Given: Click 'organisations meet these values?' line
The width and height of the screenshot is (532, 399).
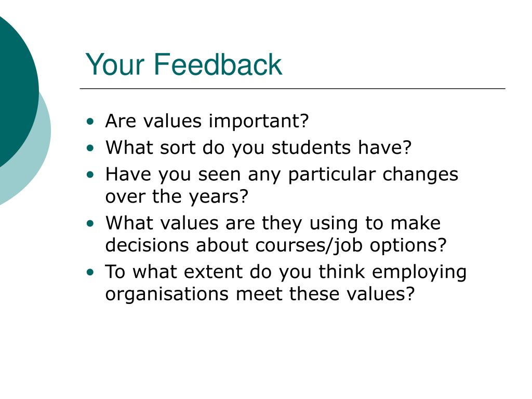Looking at the screenshot, I should tap(260, 294).
